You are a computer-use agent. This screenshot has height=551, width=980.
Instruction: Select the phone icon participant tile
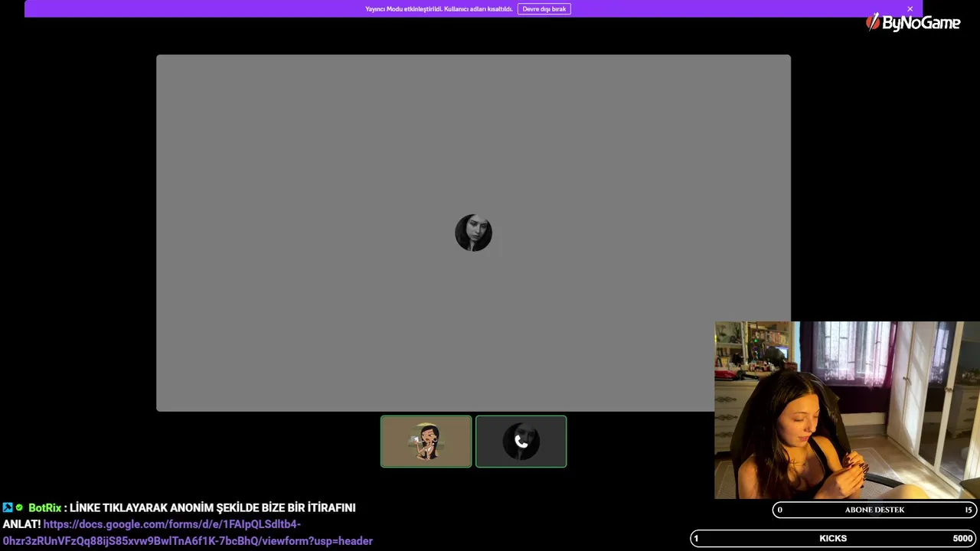point(521,442)
